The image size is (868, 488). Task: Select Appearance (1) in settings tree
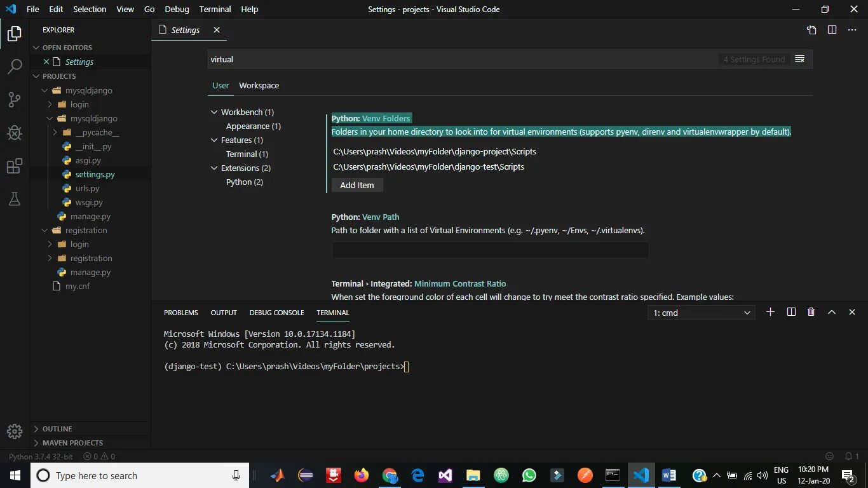(253, 126)
